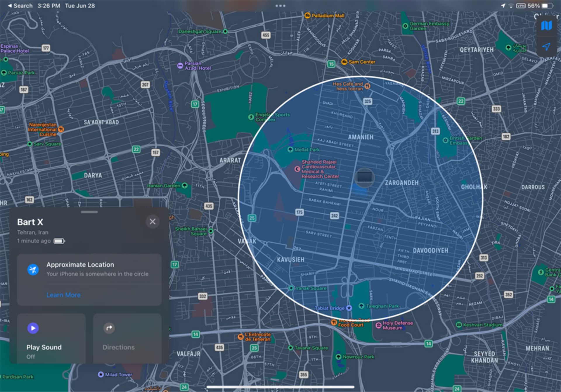
Task: Tap the home indicator bar
Action: [x=280, y=387]
